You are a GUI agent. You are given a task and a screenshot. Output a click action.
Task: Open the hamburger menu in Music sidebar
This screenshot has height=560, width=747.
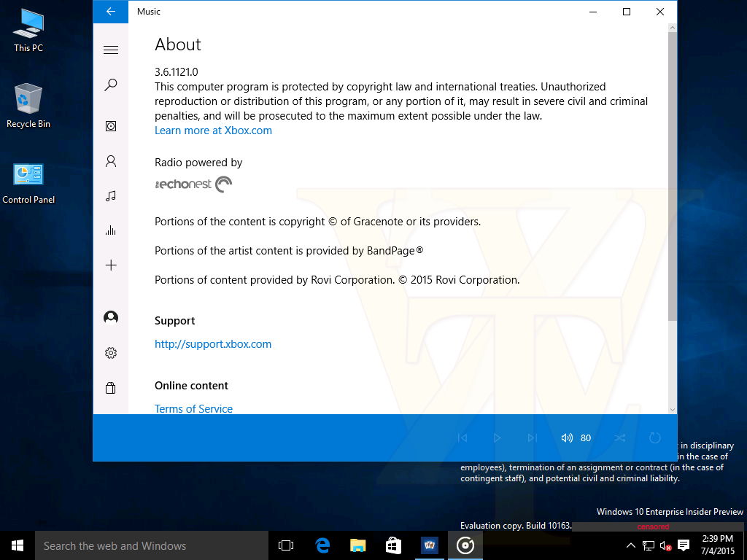pos(111,50)
